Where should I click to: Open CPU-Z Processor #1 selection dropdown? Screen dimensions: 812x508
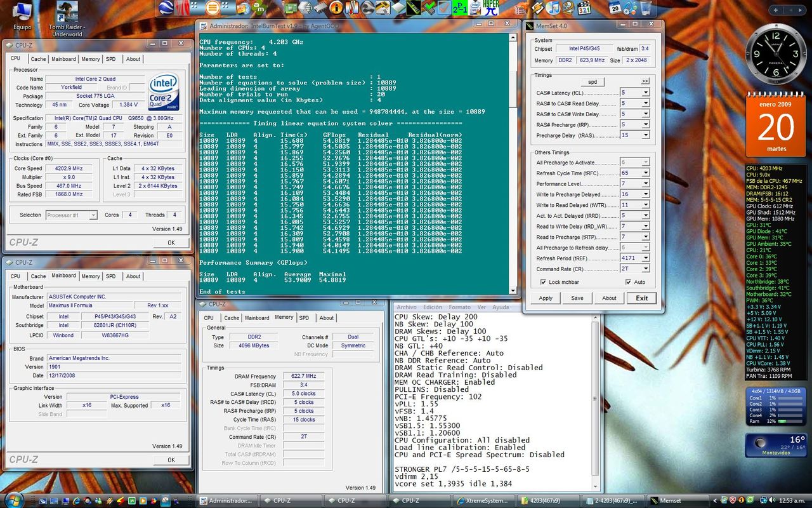71,215
